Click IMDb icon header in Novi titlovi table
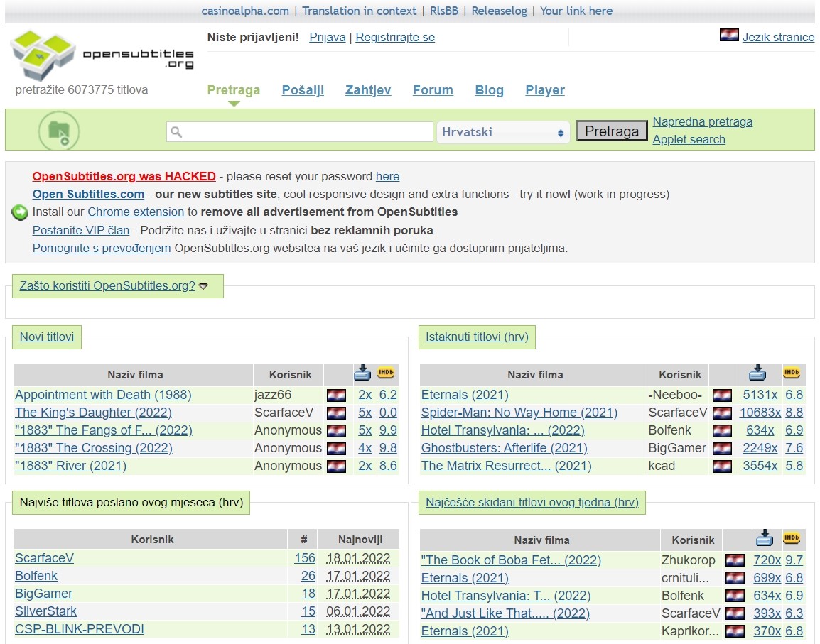Viewport: 820px width, 644px height. pyautogui.click(x=386, y=373)
